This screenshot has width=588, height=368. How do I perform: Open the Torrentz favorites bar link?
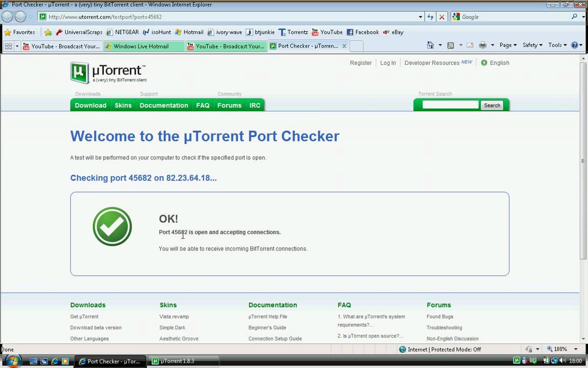293,32
